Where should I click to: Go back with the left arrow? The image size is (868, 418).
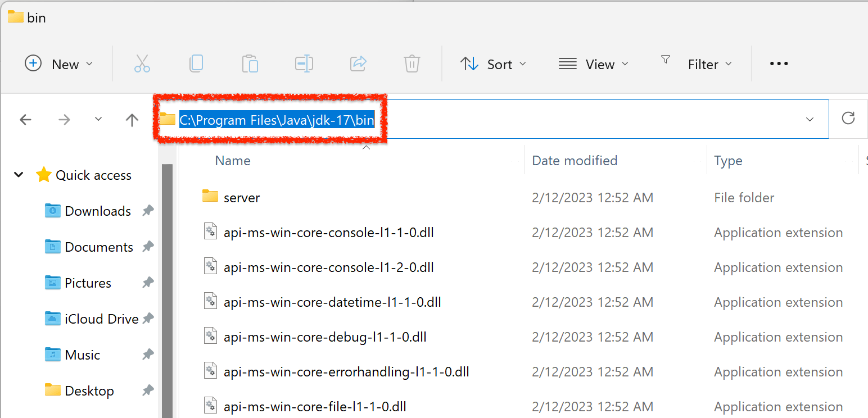[x=25, y=119]
